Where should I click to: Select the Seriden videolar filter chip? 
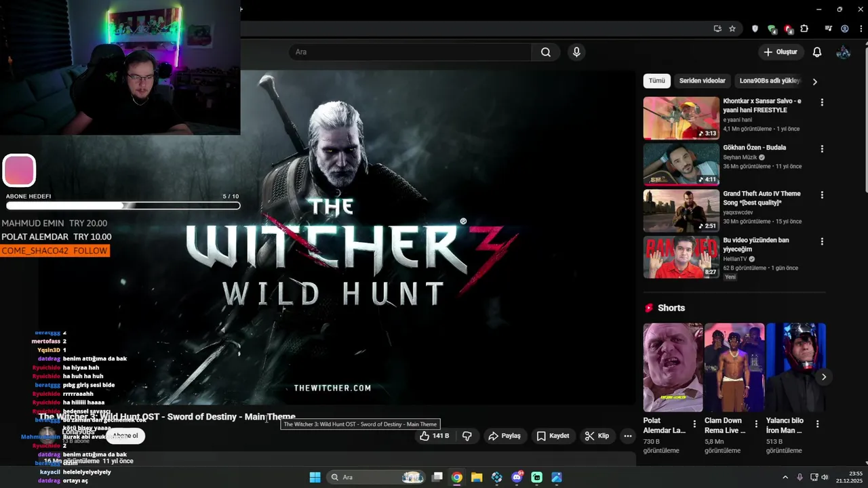click(x=703, y=81)
